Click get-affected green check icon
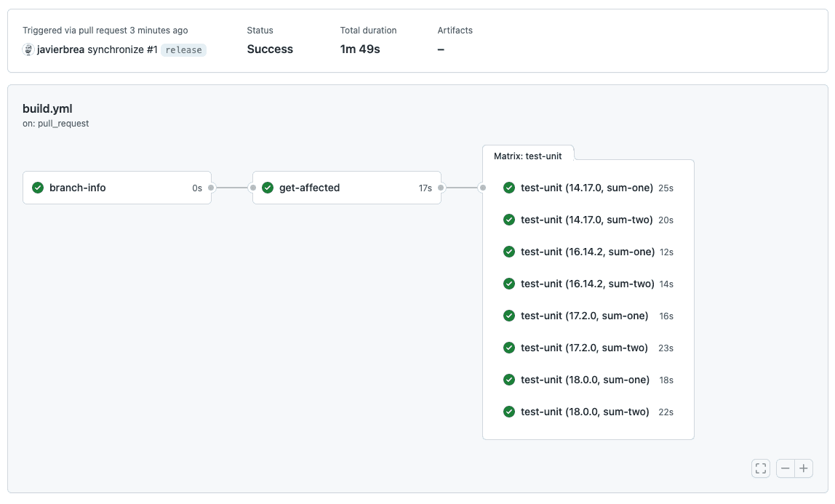The image size is (835, 504). (x=268, y=188)
